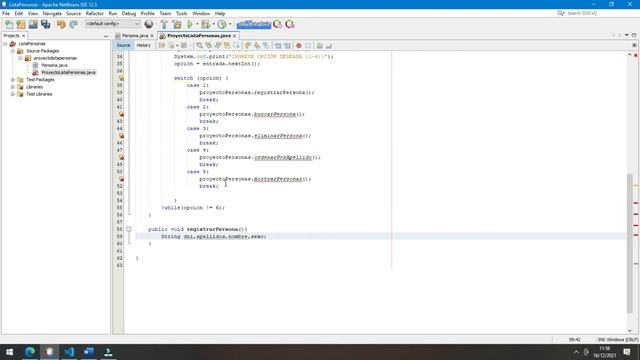Open the Navigate menu
This screenshot has width=640, height=360.
(x=52, y=13)
